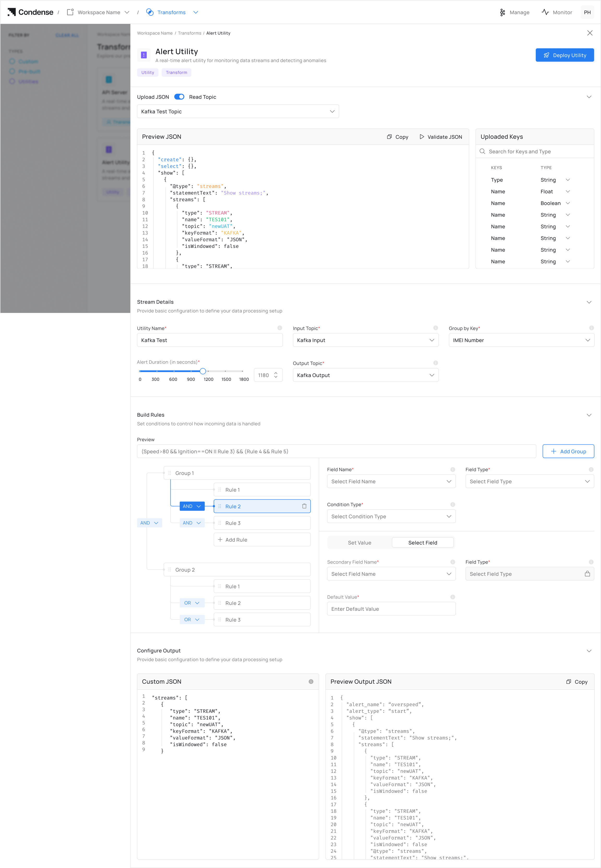This screenshot has width=601, height=868.
Task: Click Transforms in panel breadcrumb
Action: point(189,33)
